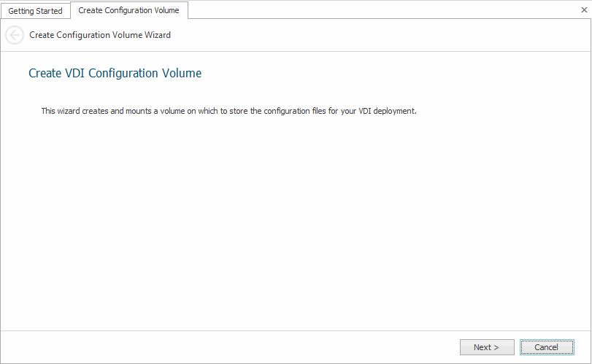Click the empty center of the wizard page
The image size is (592, 364).
pyautogui.click(x=296, y=219)
